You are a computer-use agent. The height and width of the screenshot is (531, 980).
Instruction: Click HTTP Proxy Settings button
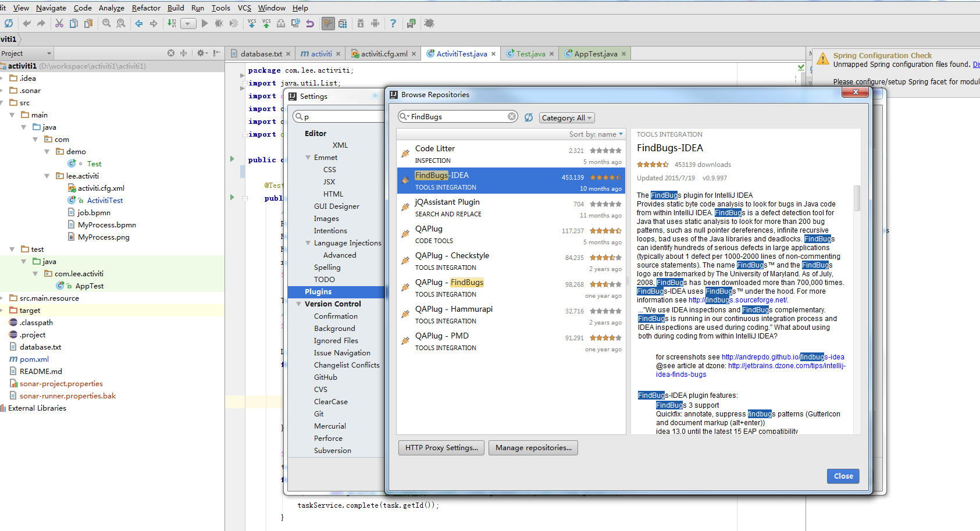click(441, 448)
